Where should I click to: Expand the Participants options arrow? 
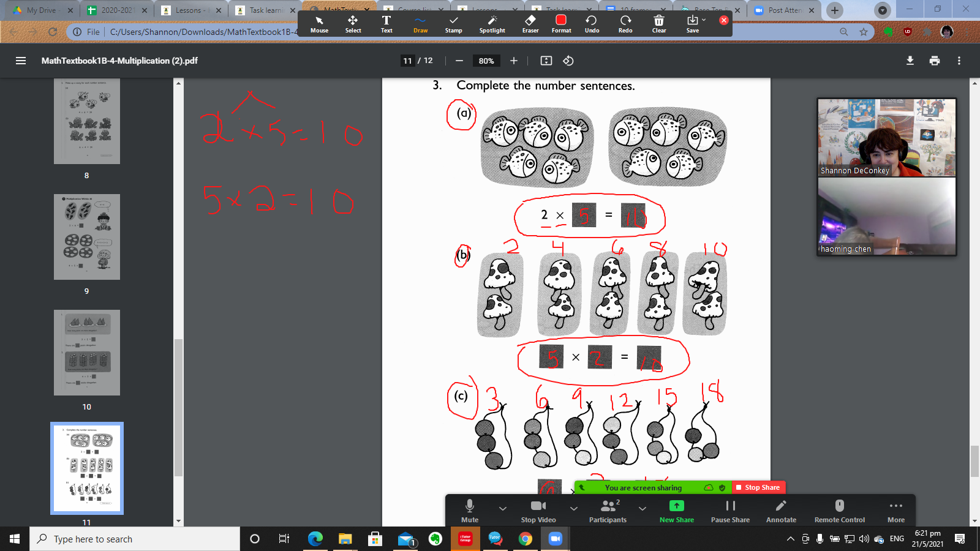pyautogui.click(x=643, y=508)
